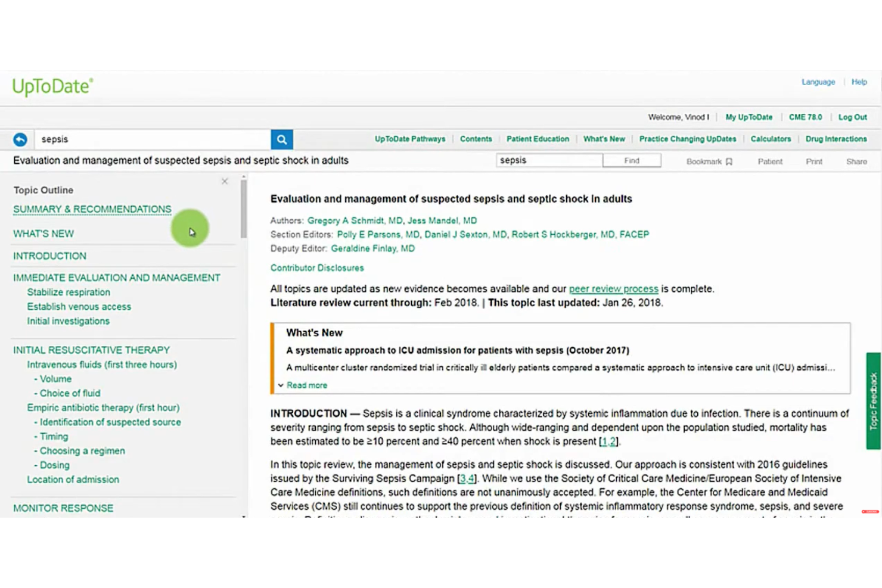The width and height of the screenshot is (882, 588).
Task: Open the UpToDate logo home
Action: [x=53, y=87]
